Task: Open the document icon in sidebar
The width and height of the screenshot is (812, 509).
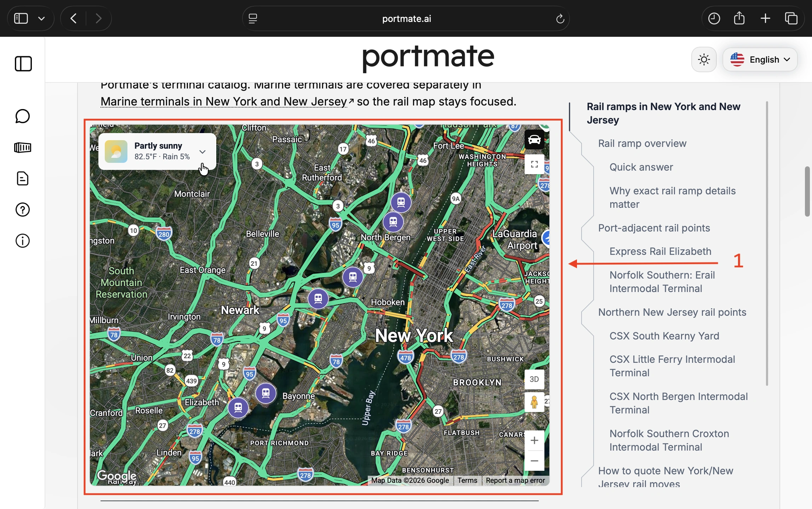Action: (x=23, y=179)
